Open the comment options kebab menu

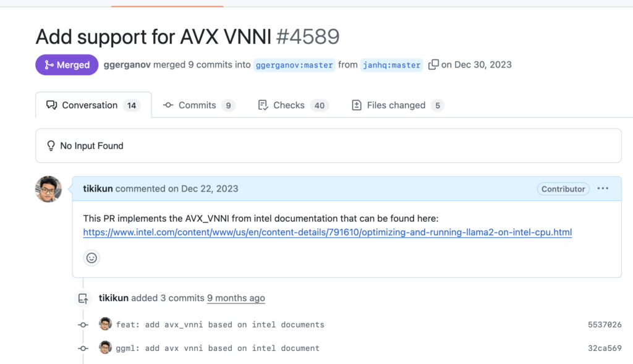tap(603, 188)
